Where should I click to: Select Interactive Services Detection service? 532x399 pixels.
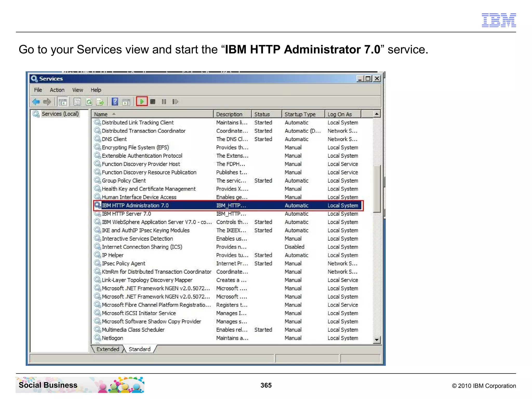[x=227, y=238]
